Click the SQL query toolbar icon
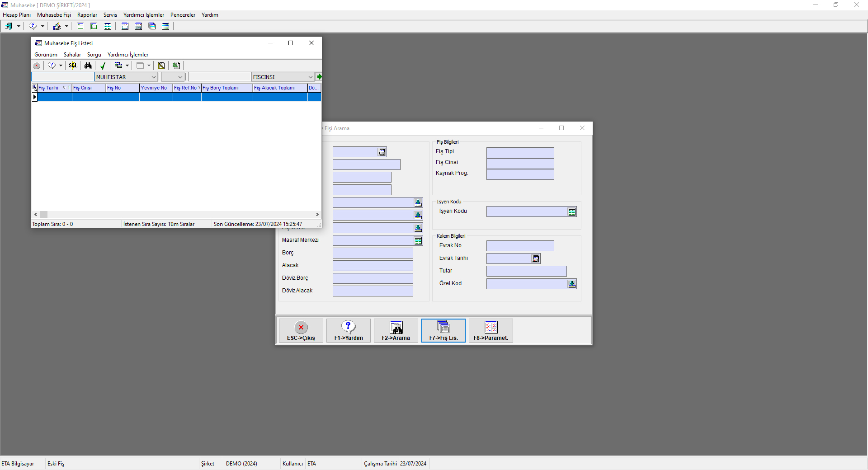 pos(73,66)
